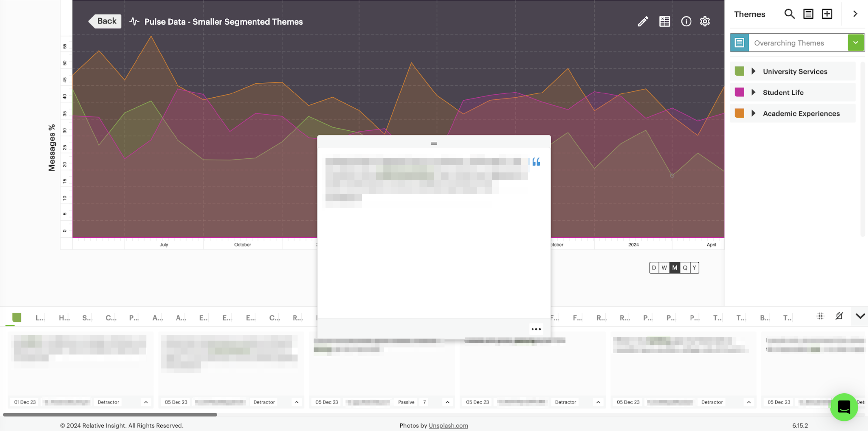Add a new theme with the plus icon
Viewport: 868px width, 431px height.
827,14
